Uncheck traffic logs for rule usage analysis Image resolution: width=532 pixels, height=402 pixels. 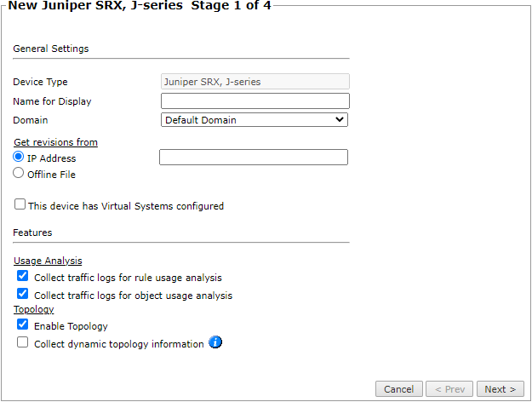(23, 277)
